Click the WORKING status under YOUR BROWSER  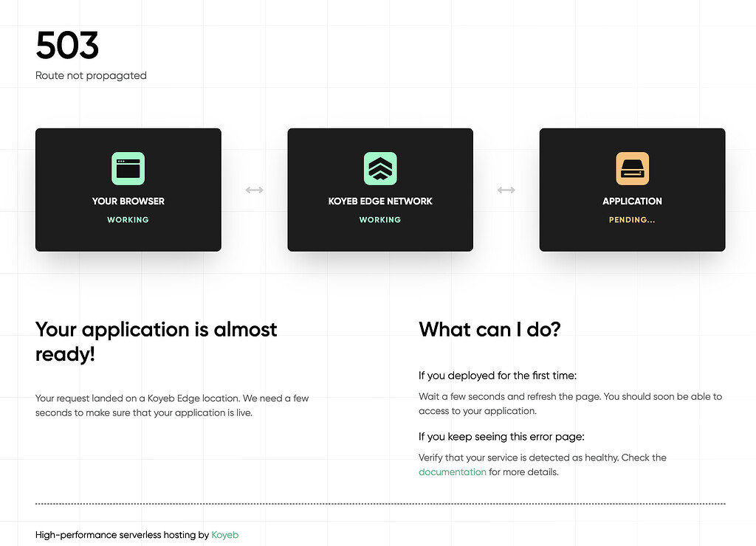[x=128, y=219]
